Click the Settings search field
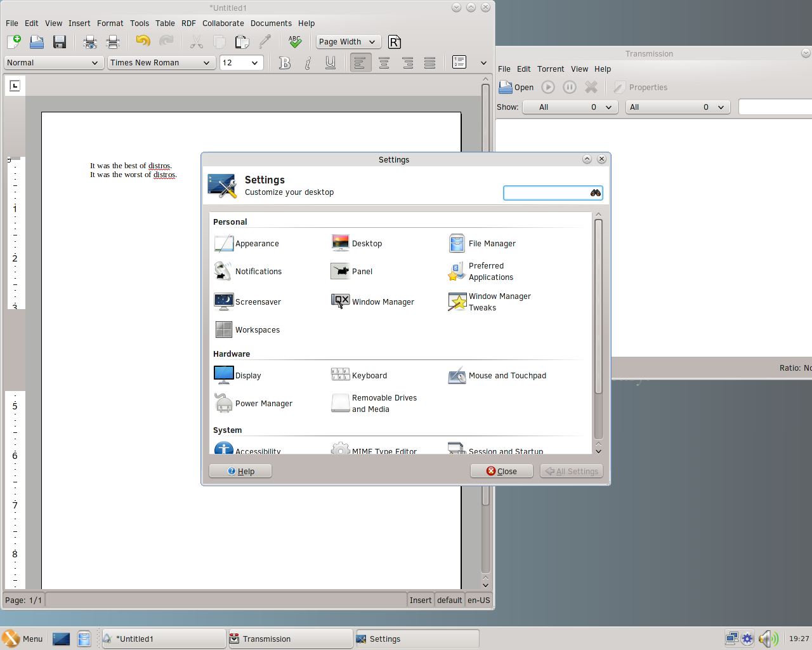 tap(553, 192)
